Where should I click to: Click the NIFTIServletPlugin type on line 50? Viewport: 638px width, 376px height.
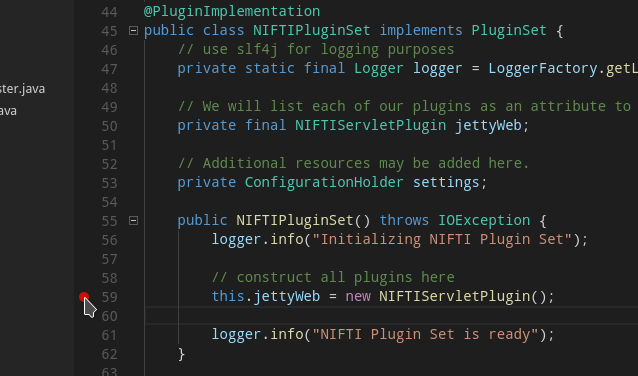[x=371, y=125]
